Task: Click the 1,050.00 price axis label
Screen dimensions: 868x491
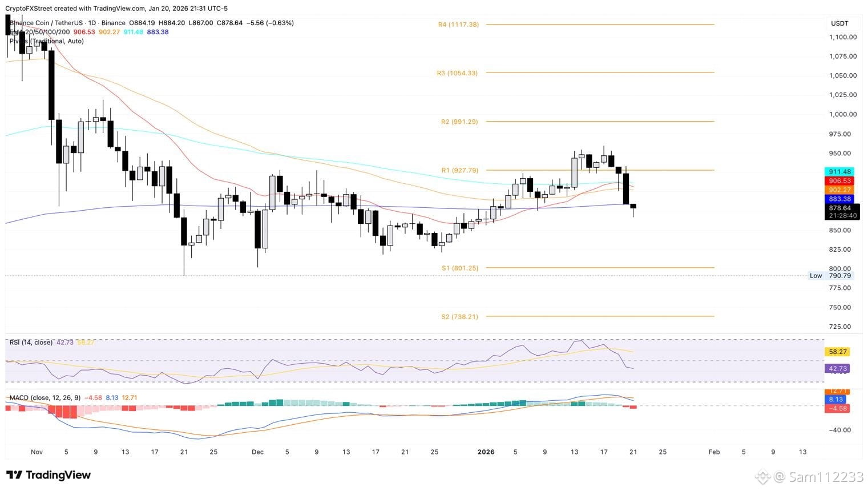Action: (843, 76)
